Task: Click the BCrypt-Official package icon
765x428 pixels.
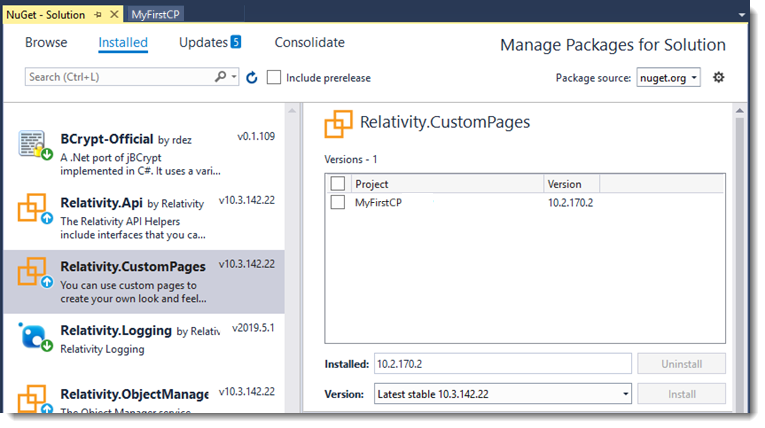Action: [35, 145]
